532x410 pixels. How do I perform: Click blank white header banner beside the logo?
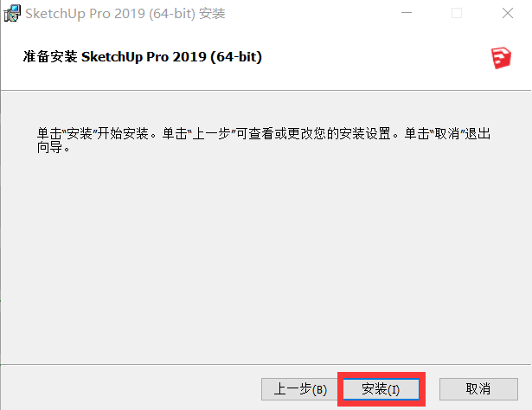click(373, 58)
